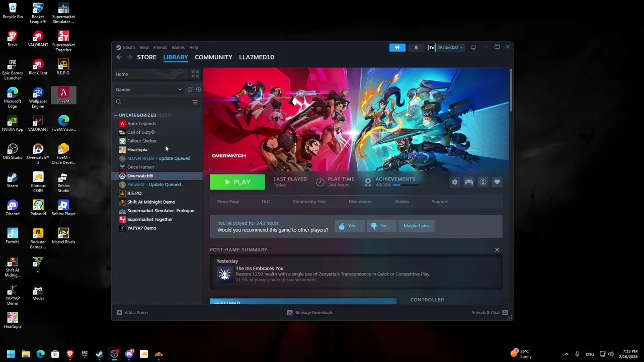Click the OBS Studio desktop shortcut
Screen dimensions: 644x362
coord(13,151)
